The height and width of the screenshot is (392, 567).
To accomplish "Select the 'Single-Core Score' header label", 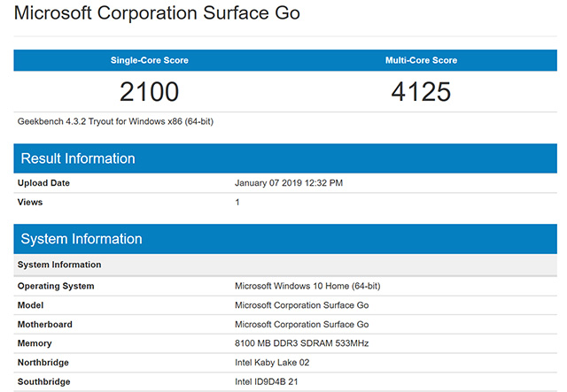I will [x=150, y=60].
